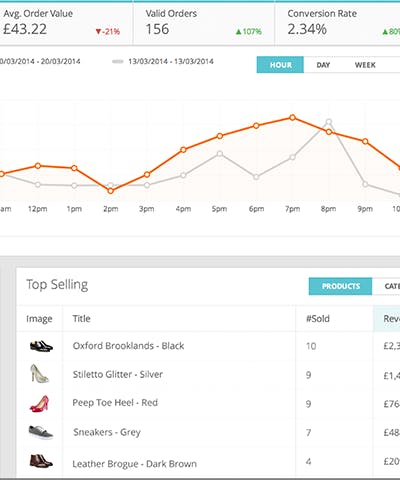
Task: Switch chart to the WEEK view
Action: tap(365, 65)
